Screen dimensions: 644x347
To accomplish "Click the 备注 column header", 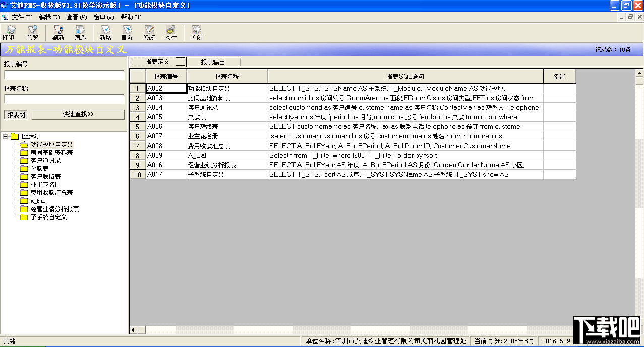I will pos(560,77).
